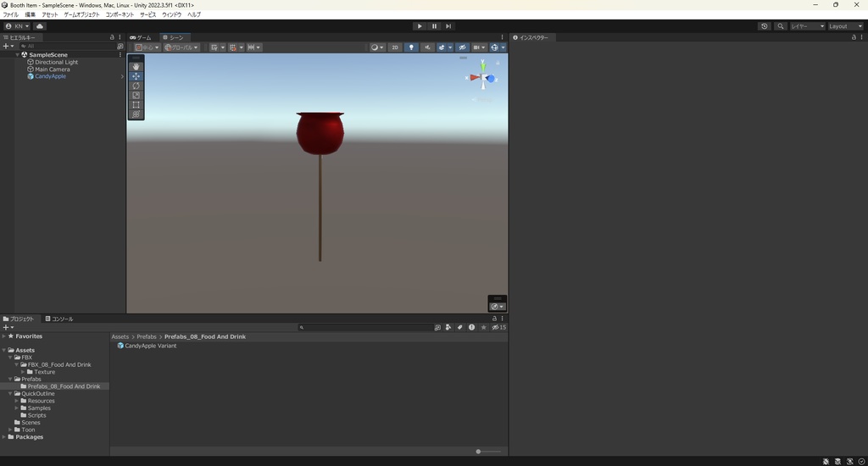The height and width of the screenshot is (466, 868).
Task: Select CandyApple in the hierarchy
Action: tap(50, 76)
